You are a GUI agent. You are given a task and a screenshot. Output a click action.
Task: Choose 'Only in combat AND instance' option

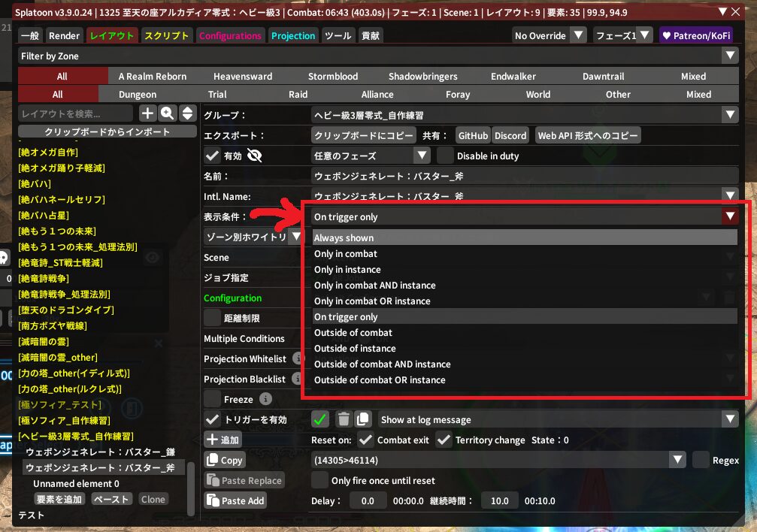click(x=374, y=286)
